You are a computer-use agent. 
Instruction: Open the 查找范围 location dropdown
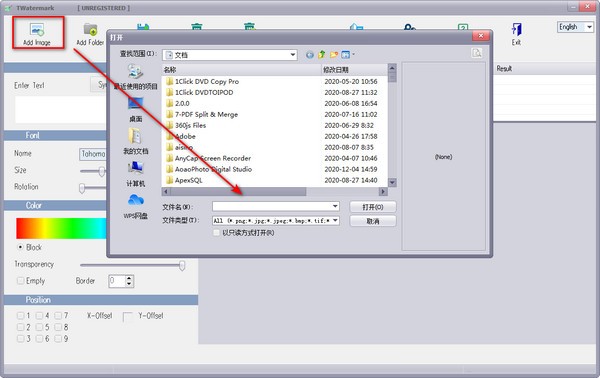coord(230,55)
